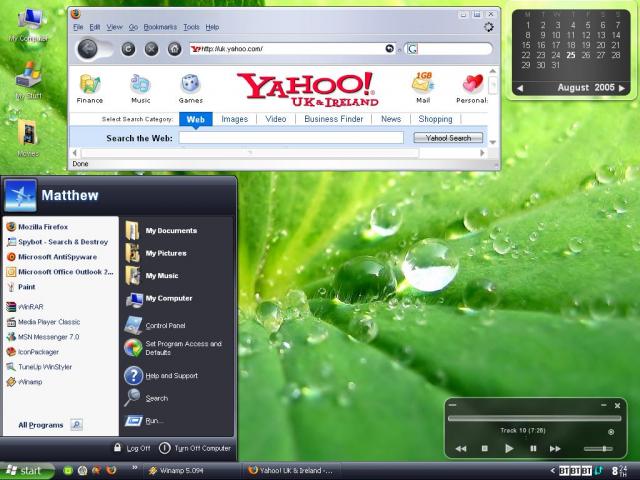Open Firefox home page button
Image resolution: width=640 pixels, height=480 pixels.
click(175, 49)
